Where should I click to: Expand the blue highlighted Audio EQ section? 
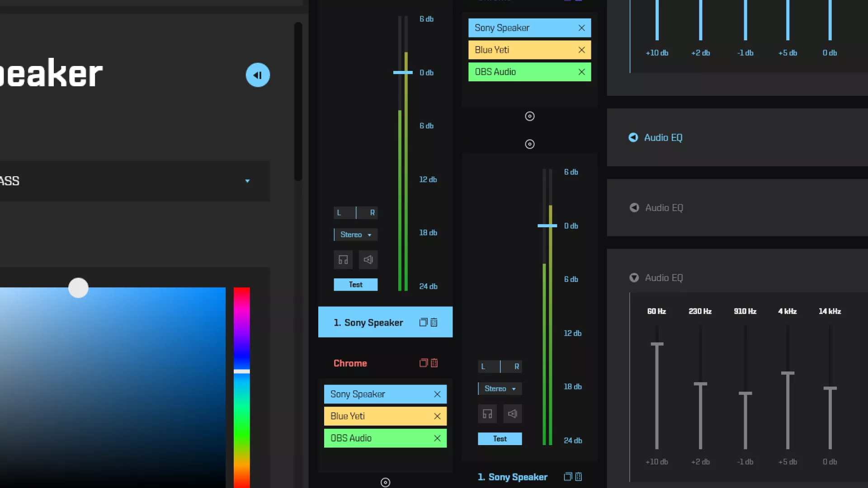pos(633,138)
